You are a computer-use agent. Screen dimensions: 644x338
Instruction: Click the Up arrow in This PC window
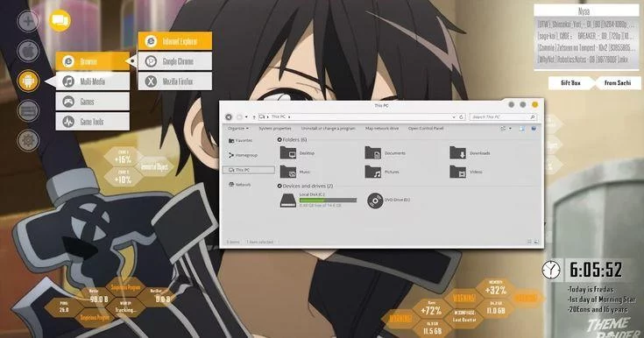[x=254, y=117]
